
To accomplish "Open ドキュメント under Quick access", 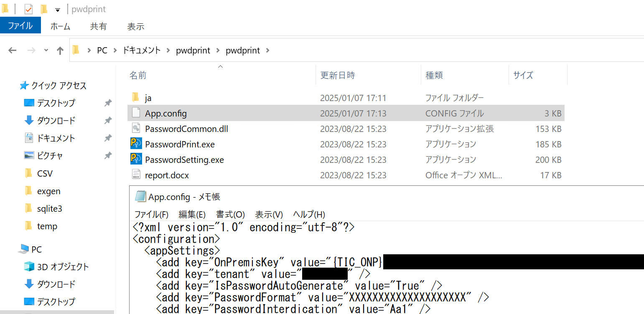I will tap(56, 138).
